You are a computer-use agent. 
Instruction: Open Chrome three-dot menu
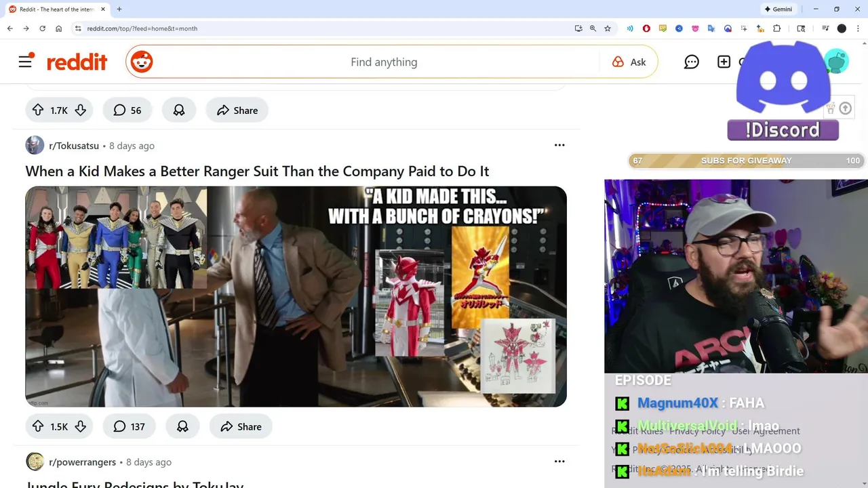tap(858, 28)
